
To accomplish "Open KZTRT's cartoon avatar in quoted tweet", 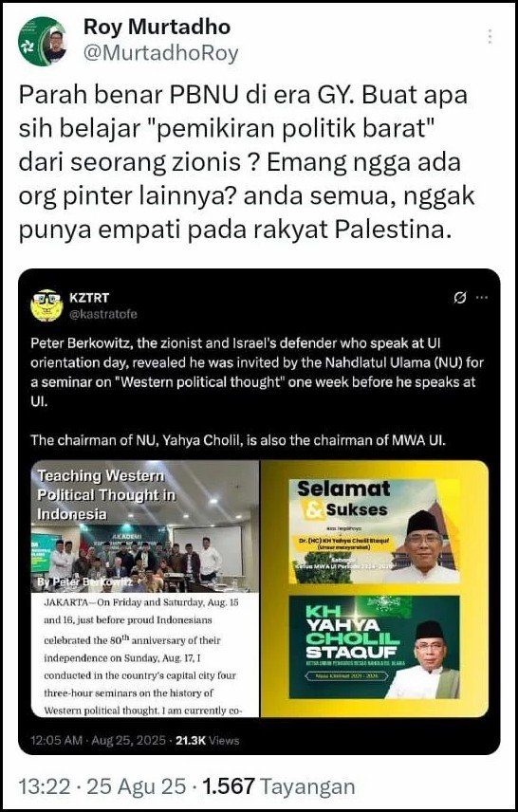I will (x=46, y=305).
